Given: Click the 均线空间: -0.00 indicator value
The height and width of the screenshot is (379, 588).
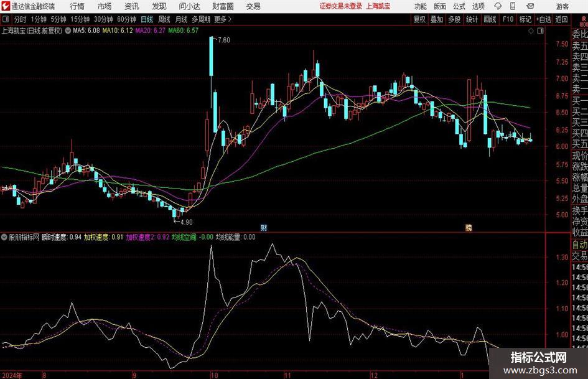Looking at the screenshot, I should tap(193, 237).
